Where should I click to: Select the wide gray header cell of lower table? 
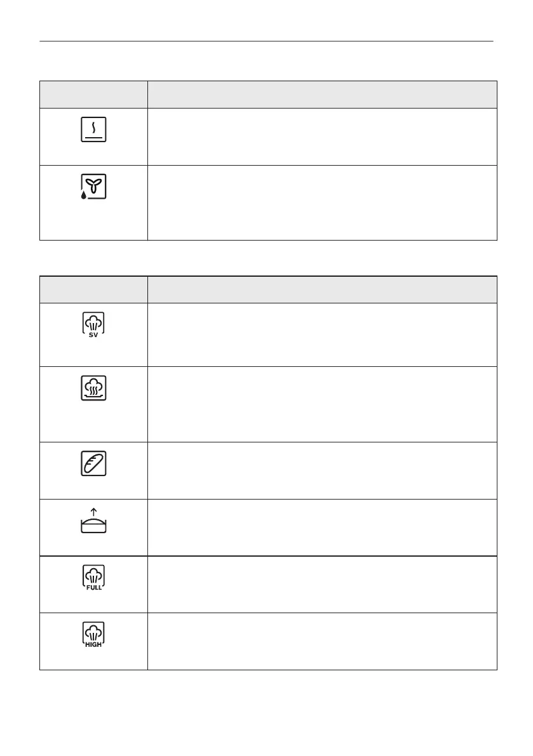click(321, 289)
